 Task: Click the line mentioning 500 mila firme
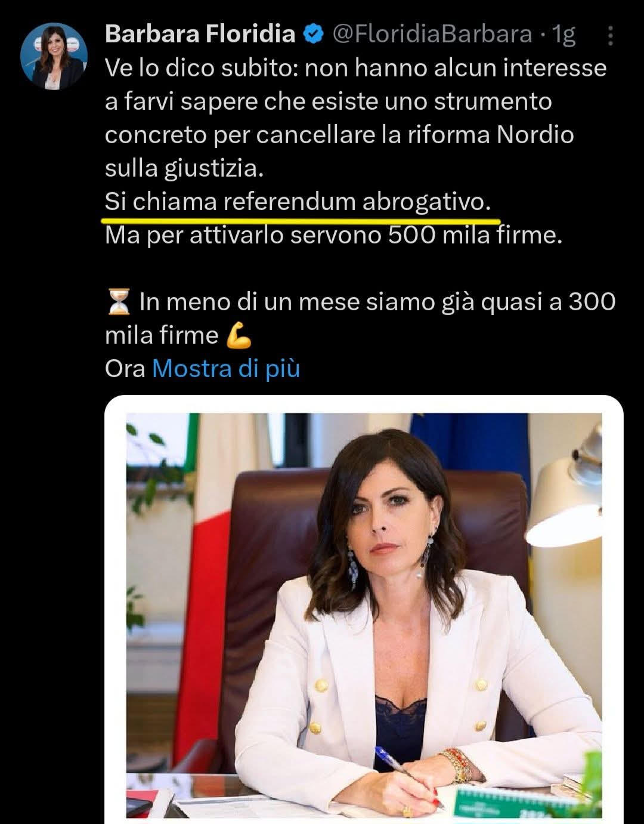click(334, 236)
